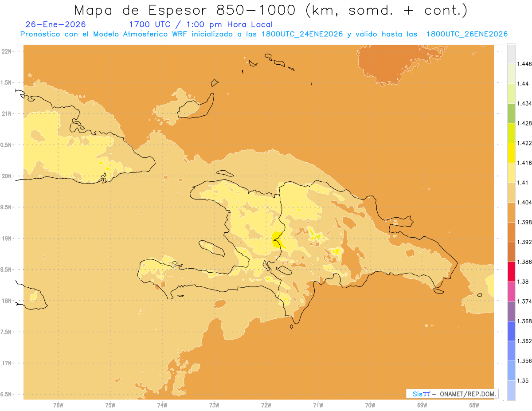532x411 pixels.
Task: Click the legend value '1.404'
Action: (x=524, y=202)
